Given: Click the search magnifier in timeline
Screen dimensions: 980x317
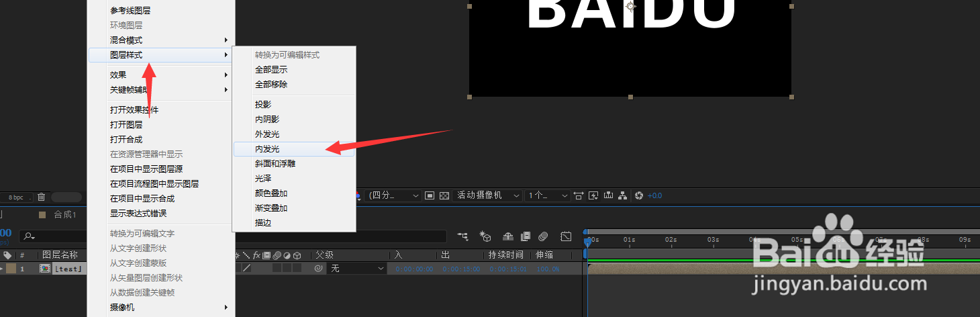Looking at the screenshot, I should coord(29,236).
